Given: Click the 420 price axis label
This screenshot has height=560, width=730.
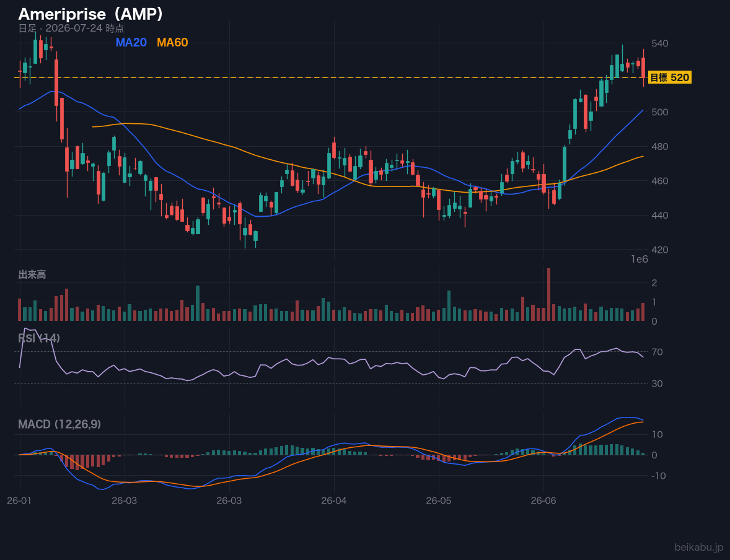Looking at the screenshot, I should [660, 250].
